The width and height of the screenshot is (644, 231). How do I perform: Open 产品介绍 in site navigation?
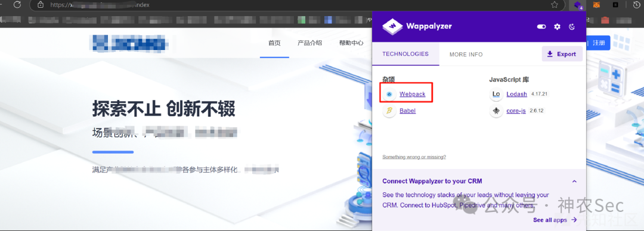coord(309,43)
